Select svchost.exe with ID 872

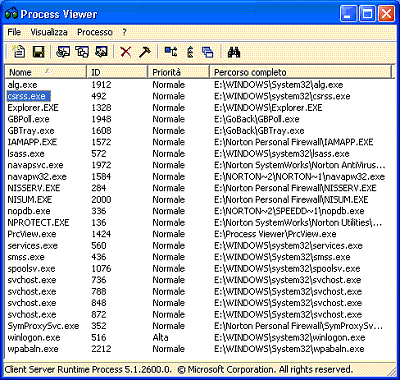[32, 315]
